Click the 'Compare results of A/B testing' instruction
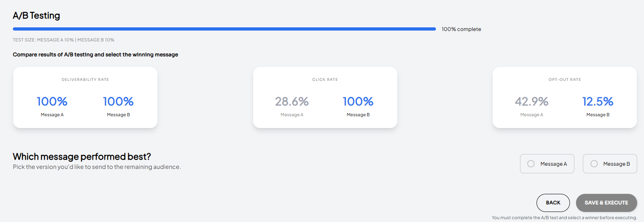Viewport: 644px width, 222px height. pos(95,55)
